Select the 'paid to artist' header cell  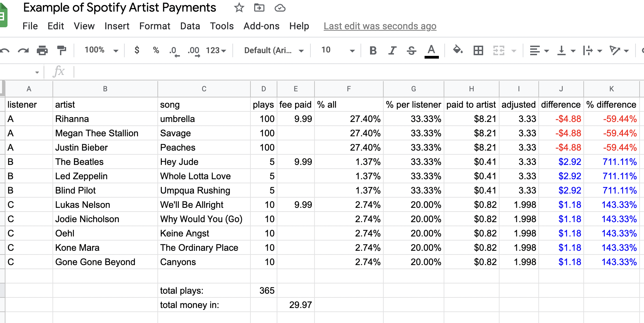tap(472, 105)
